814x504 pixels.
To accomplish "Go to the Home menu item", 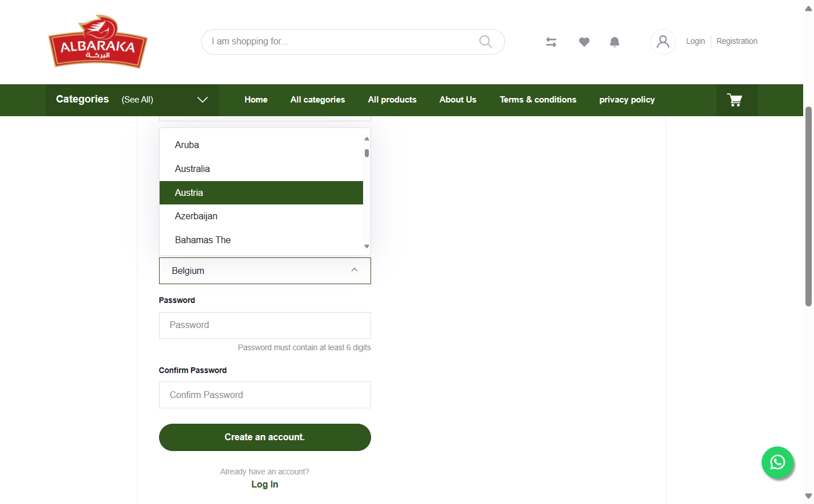I will pyautogui.click(x=256, y=100).
